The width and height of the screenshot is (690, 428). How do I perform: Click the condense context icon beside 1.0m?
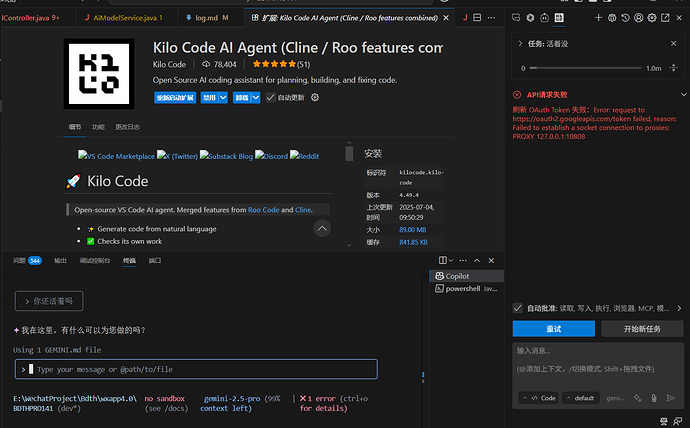(x=673, y=68)
